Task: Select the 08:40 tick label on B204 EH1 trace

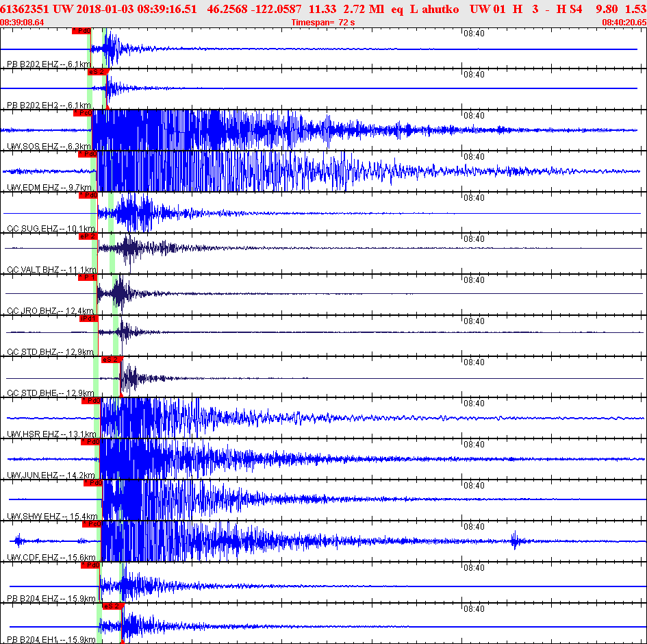Action: click(474, 609)
